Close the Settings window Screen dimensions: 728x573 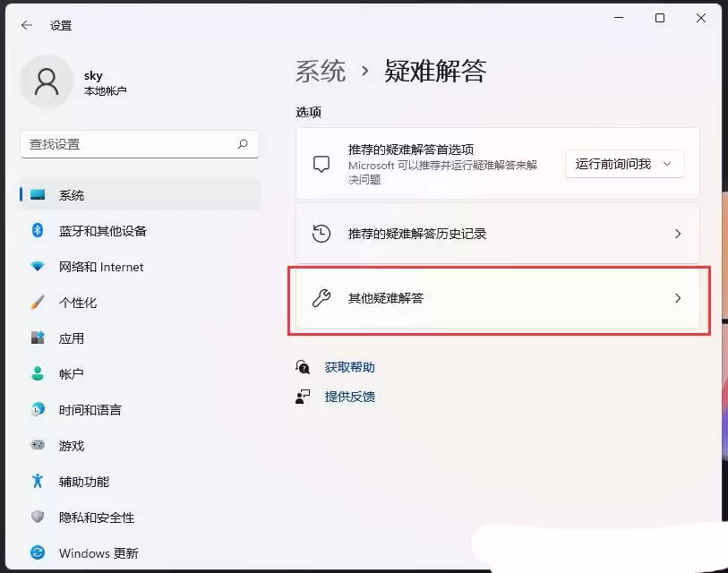(701, 18)
